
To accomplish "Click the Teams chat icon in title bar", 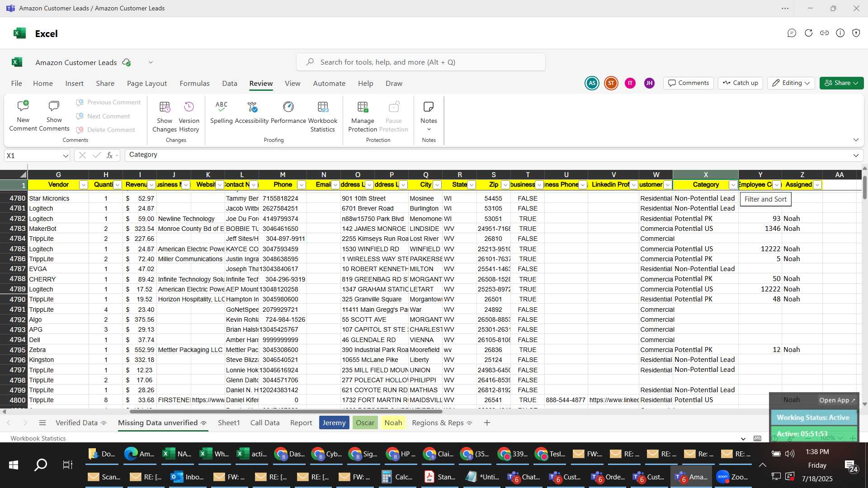I will click(792, 33).
